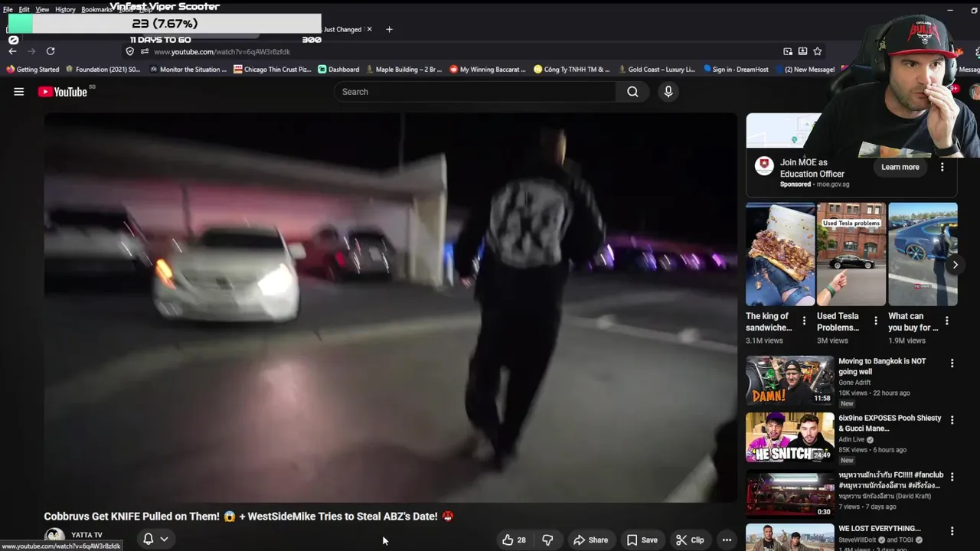This screenshot has height=551, width=980.
Task: Click the install/download icon in address bar
Action: point(802,51)
